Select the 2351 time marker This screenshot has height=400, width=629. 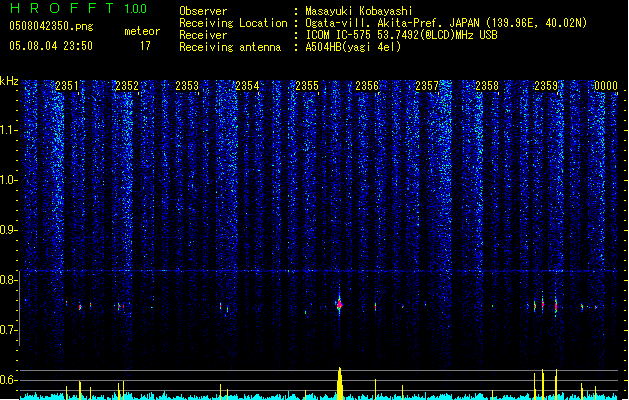click(67, 86)
